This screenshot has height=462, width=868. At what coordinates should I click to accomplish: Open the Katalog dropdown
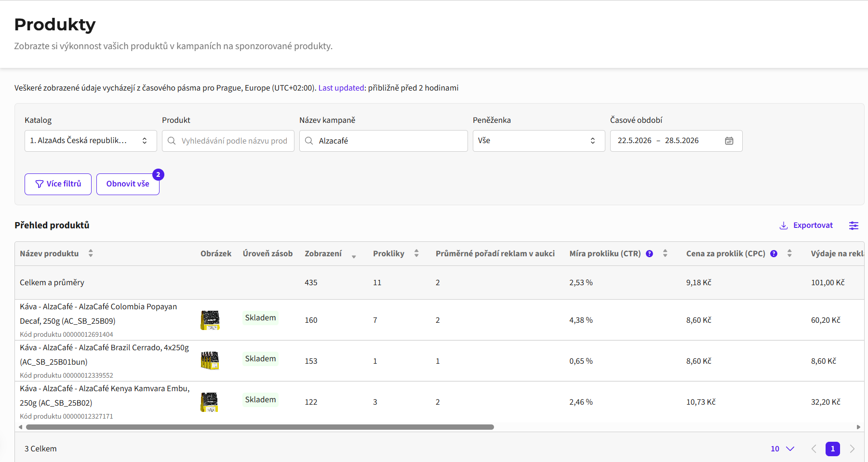tap(91, 141)
